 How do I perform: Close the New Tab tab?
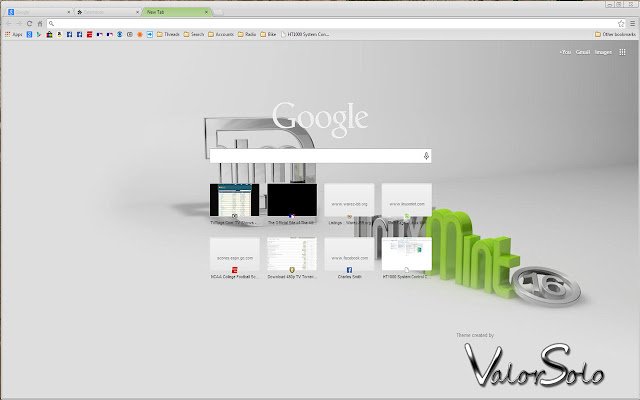pos(206,12)
